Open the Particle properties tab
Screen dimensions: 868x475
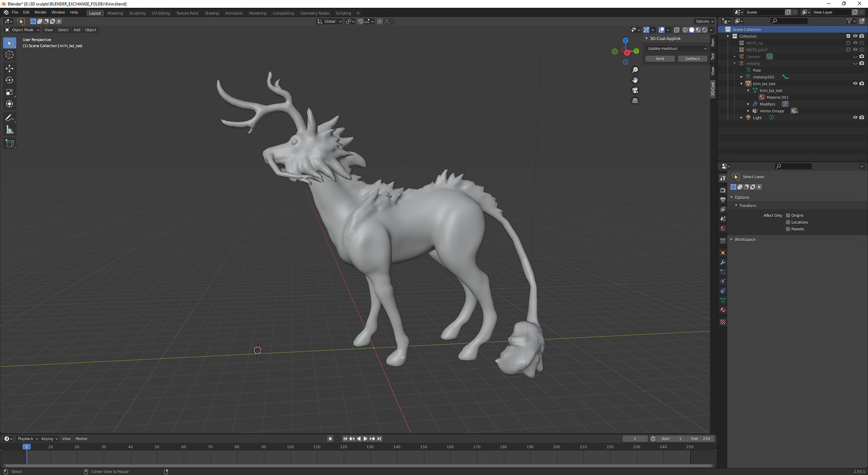coord(723,272)
